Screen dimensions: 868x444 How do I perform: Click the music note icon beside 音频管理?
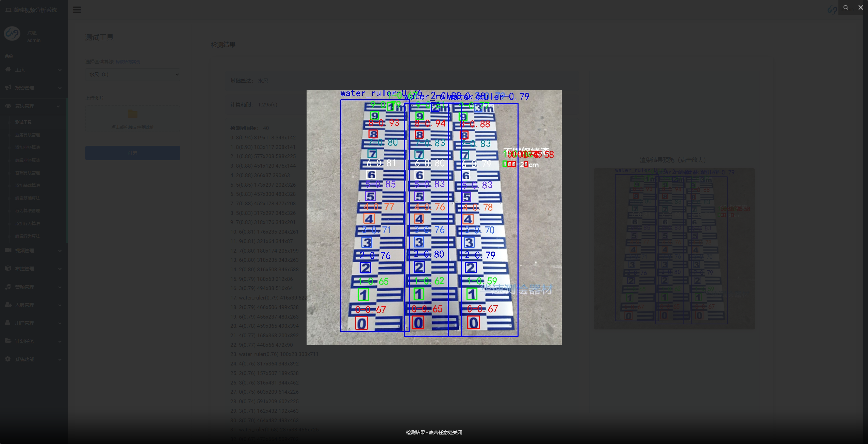(x=8, y=287)
